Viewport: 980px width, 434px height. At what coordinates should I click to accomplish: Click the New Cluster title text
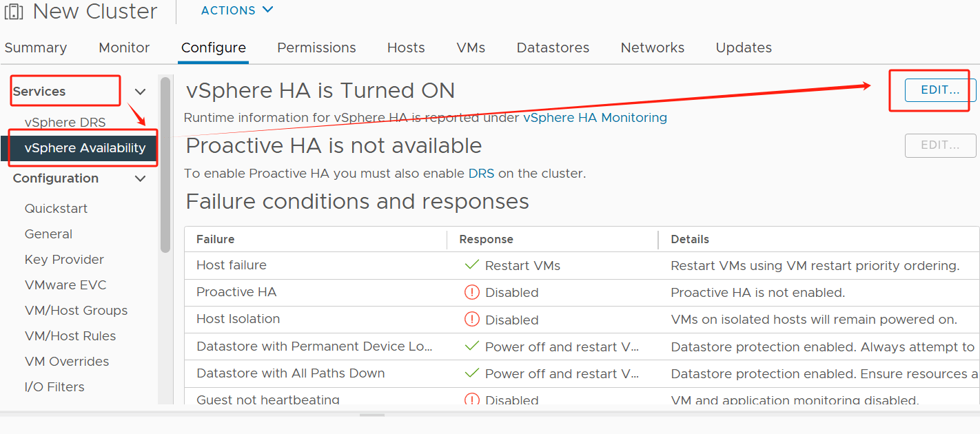[95, 11]
